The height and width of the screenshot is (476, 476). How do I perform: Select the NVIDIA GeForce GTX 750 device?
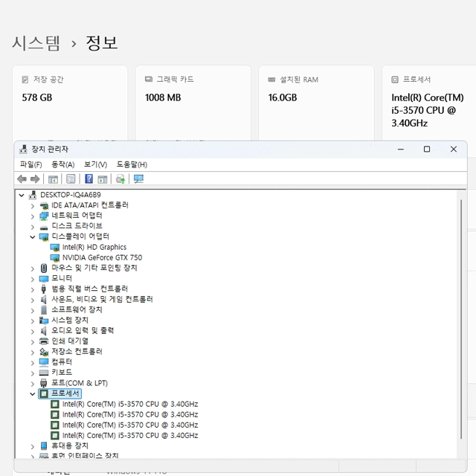coord(102,258)
